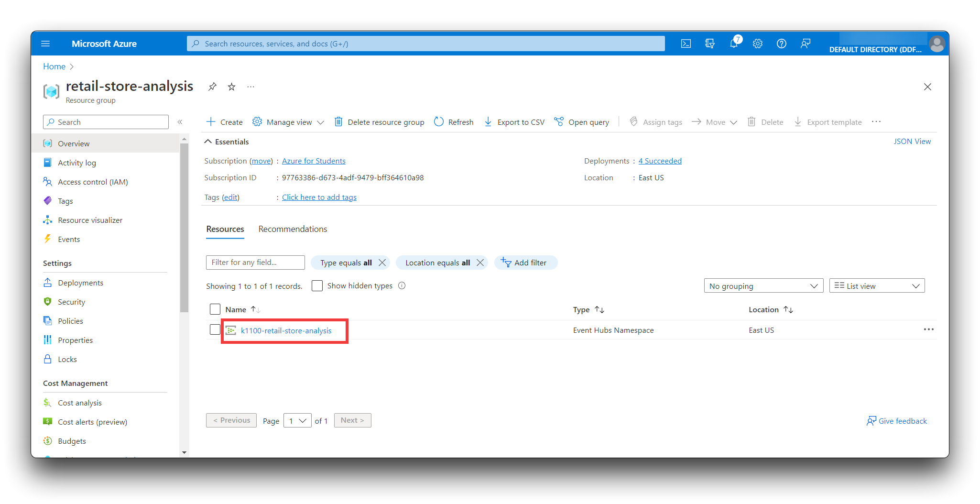Open Resource visualizer

pyautogui.click(x=90, y=220)
